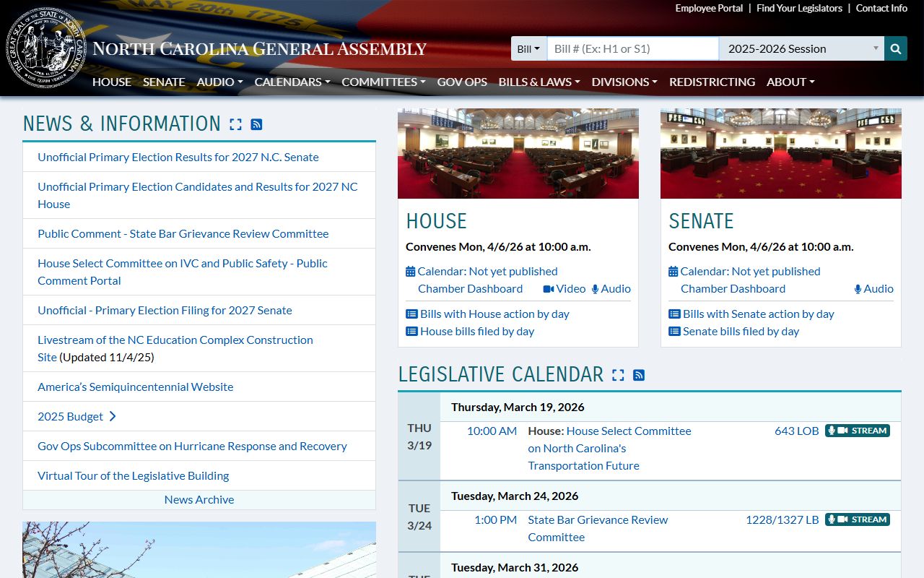Open Redistricting in navigation
The image size is (924, 578).
tap(712, 82)
